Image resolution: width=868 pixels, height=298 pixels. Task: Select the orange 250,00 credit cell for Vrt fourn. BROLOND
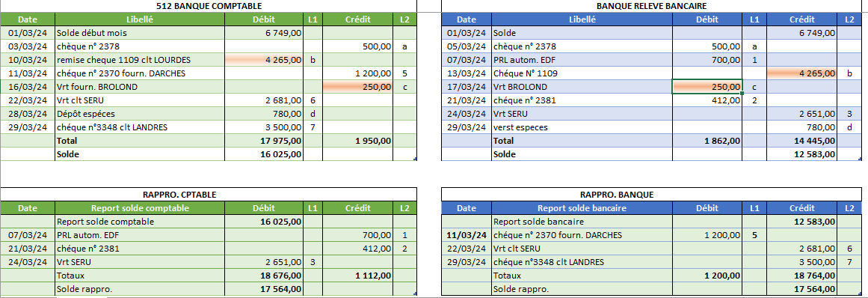click(x=358, y=87)
